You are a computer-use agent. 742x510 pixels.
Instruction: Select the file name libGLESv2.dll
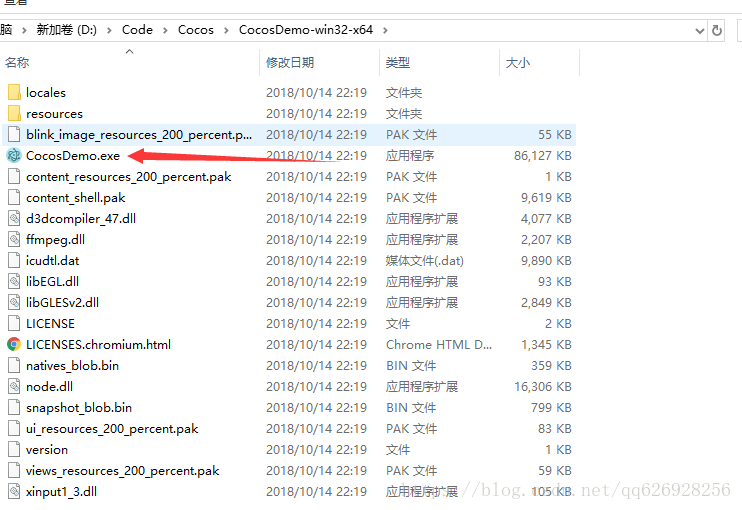coord(62,302)
